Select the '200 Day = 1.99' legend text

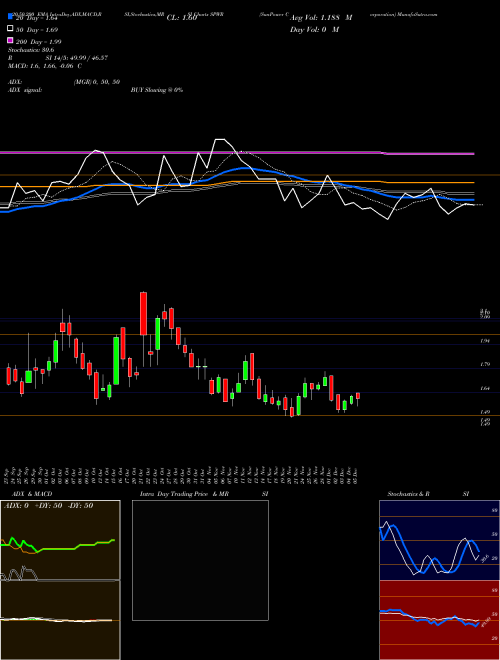pos(38,41)
